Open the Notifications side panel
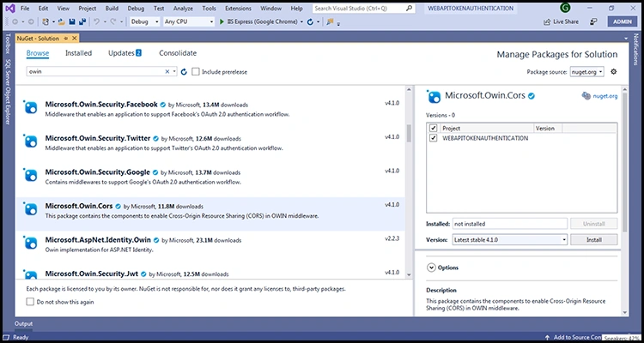 635,49
